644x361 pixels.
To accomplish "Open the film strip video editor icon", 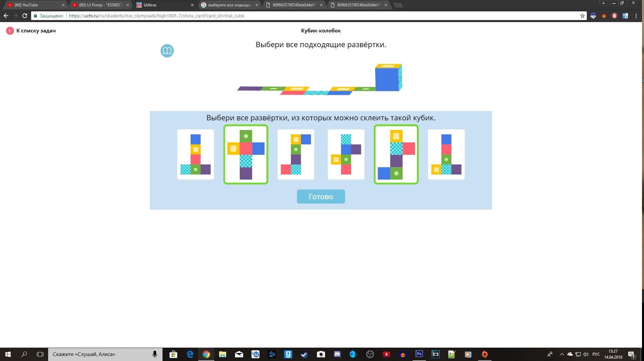I will [435, 354].
